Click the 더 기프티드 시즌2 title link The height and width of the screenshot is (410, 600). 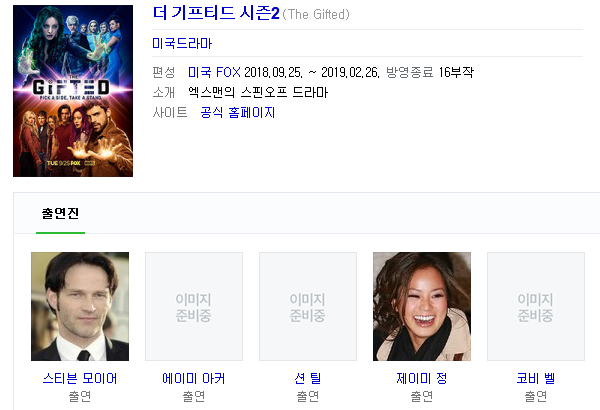click(x=216, y=13)
